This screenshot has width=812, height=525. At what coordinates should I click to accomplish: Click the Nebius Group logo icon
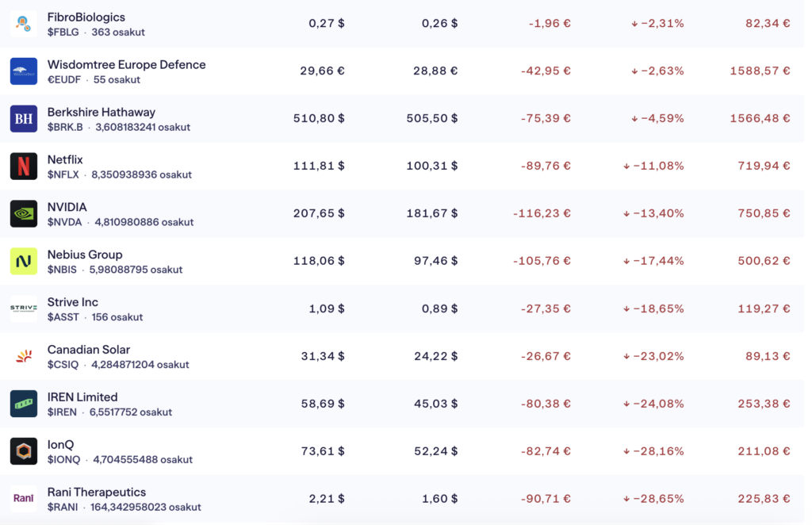point(24,261)
